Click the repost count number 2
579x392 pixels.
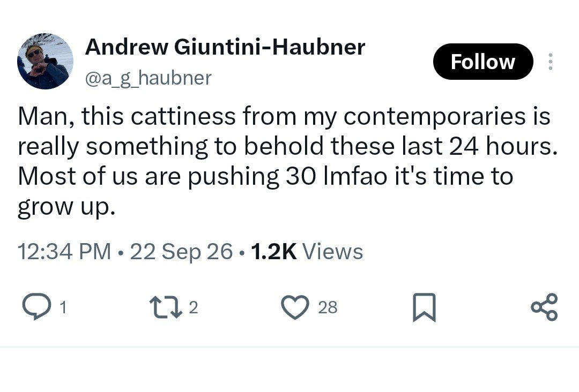[x=194, y=307]
